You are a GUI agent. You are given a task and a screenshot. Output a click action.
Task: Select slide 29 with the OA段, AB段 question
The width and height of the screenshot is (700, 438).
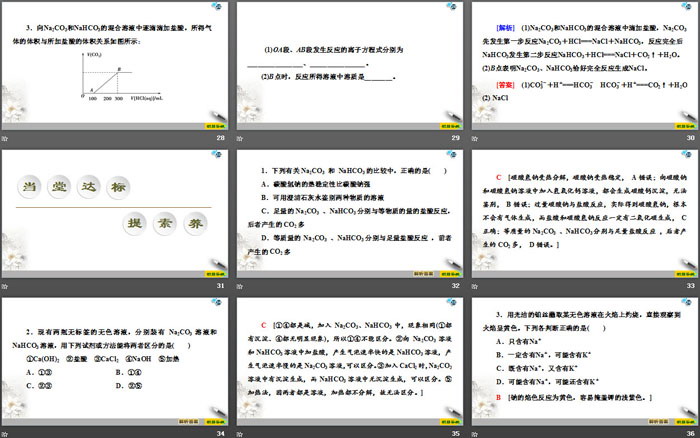350,66
